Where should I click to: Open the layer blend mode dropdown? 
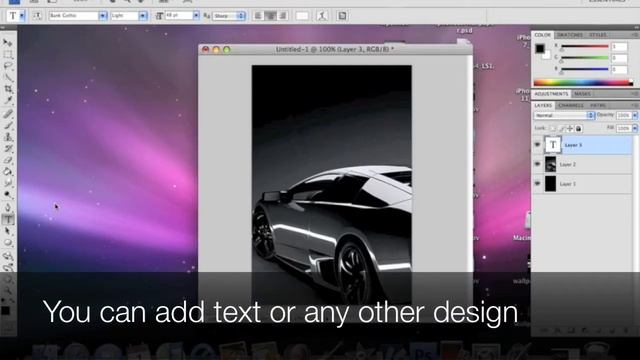tap(564, 116)
